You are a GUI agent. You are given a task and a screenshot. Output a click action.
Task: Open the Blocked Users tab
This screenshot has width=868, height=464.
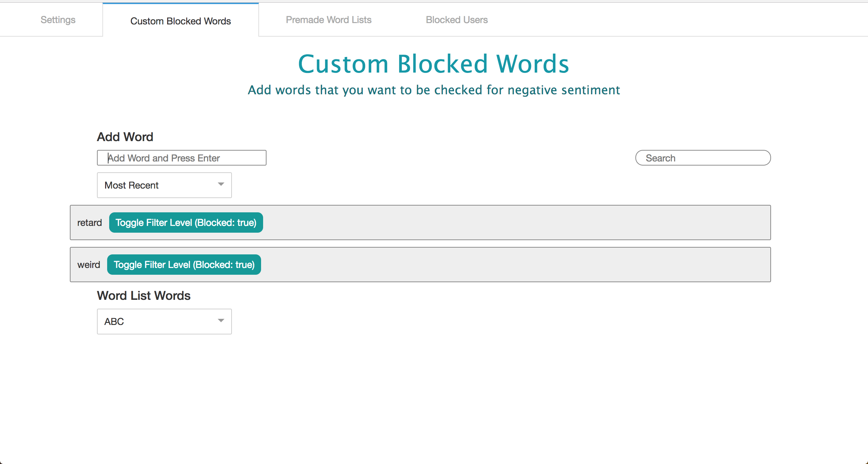(x=457, y=20)
